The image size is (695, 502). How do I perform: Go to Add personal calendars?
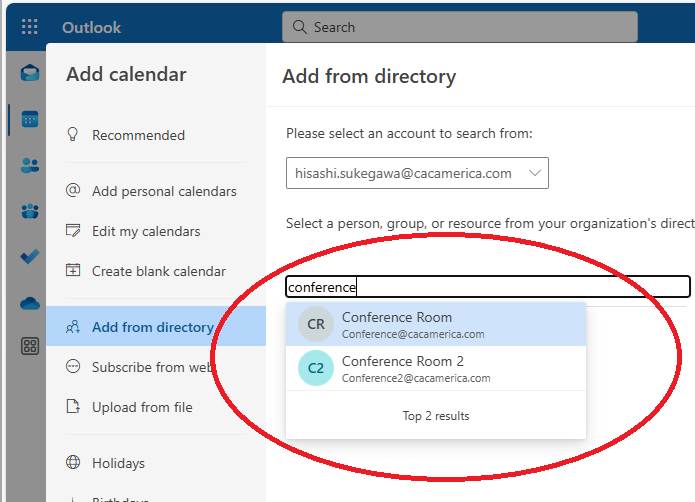tap(164, 191)
